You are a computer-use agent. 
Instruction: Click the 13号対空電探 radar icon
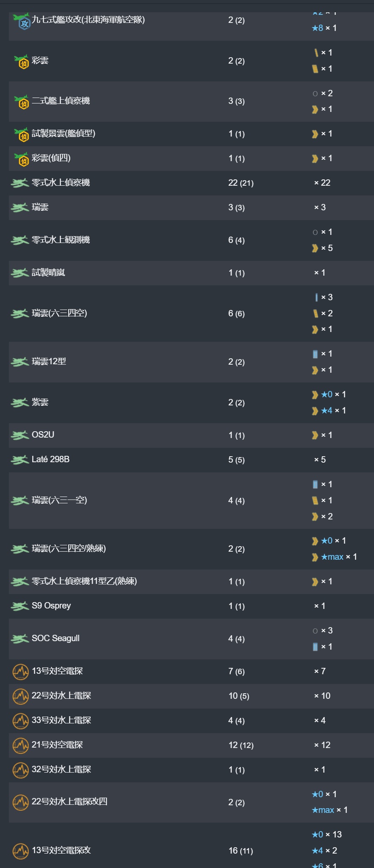point(20,671)
